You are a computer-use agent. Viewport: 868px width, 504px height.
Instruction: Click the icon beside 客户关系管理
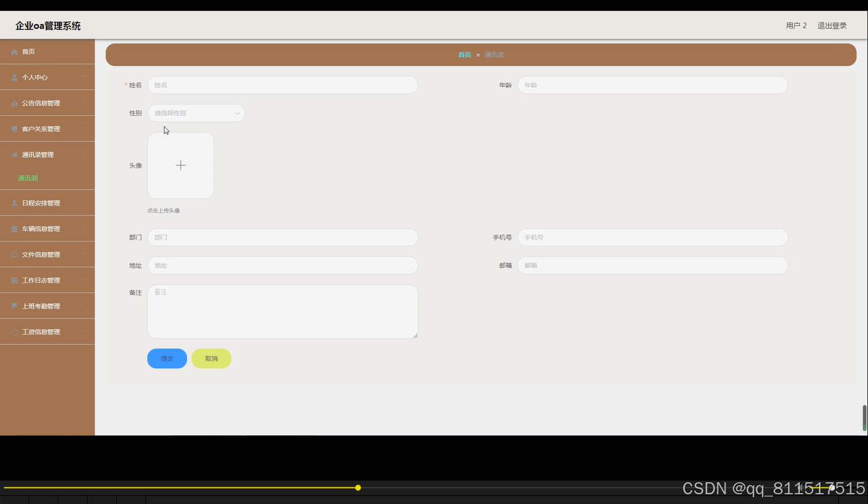[x=14, y=129]
